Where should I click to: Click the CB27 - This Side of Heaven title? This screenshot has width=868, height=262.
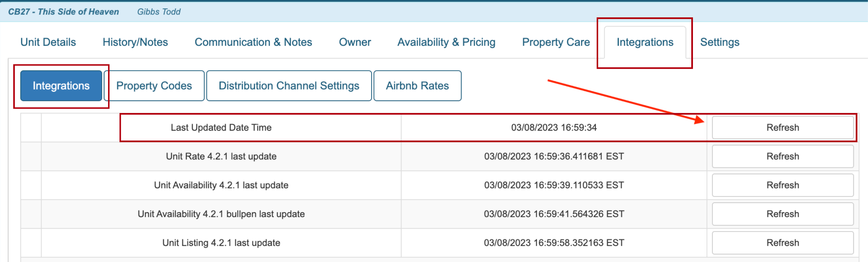[x=64, y=12]
